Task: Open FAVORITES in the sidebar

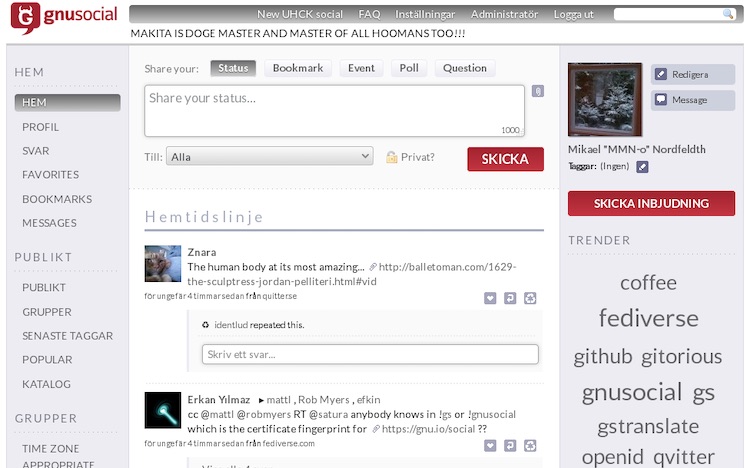Action: pos(51,175)
